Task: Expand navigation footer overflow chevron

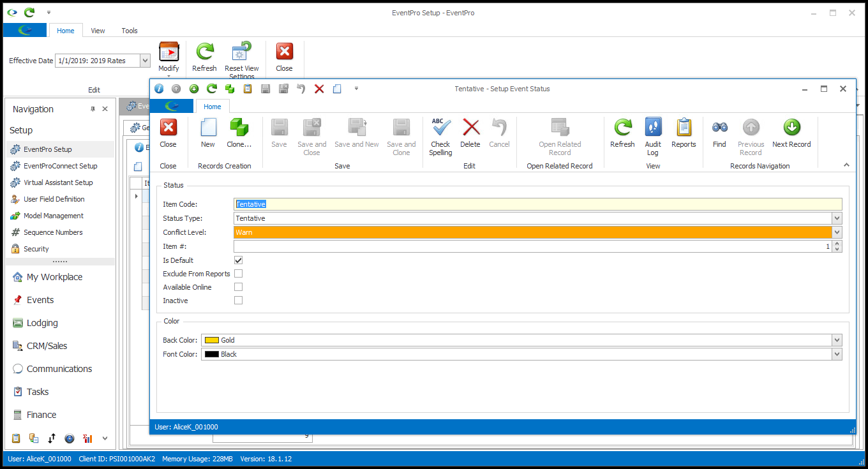Action: pyautogui.click(x=105, y=438)
